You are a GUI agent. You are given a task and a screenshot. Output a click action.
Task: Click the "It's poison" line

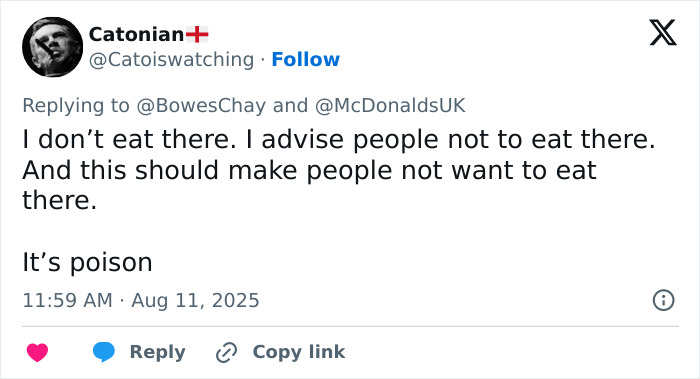(88, 262)
